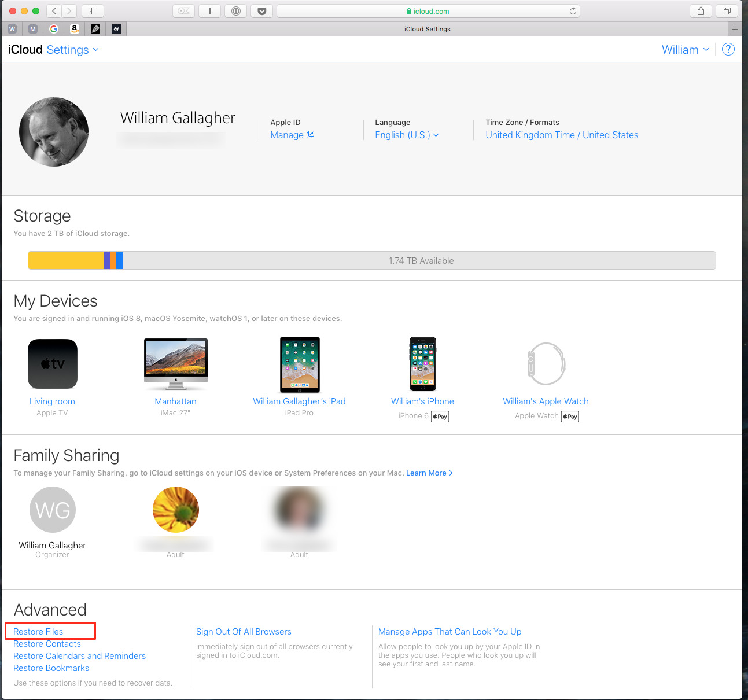
Task: Click the Apple Pay badge next to Apple Watch
Action: tap(570, 417)
